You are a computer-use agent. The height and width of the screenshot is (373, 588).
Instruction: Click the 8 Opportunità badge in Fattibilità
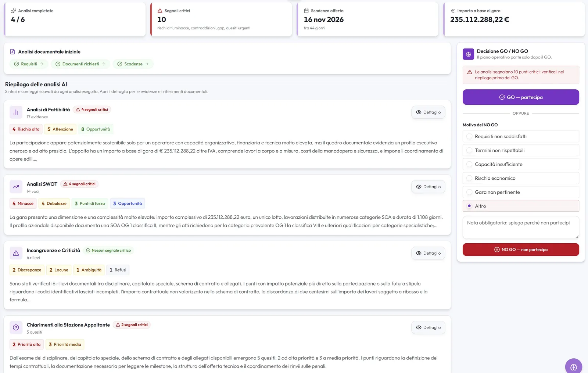click(96, 129)
